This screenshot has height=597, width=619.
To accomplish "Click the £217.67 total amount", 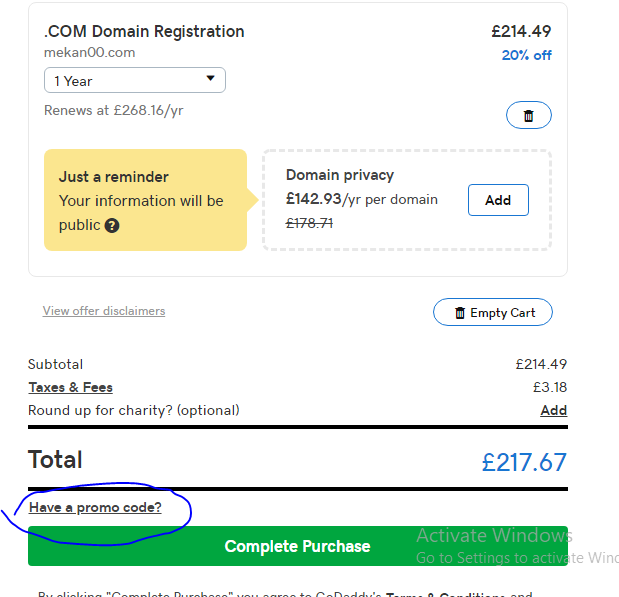I will coord(524,462).
